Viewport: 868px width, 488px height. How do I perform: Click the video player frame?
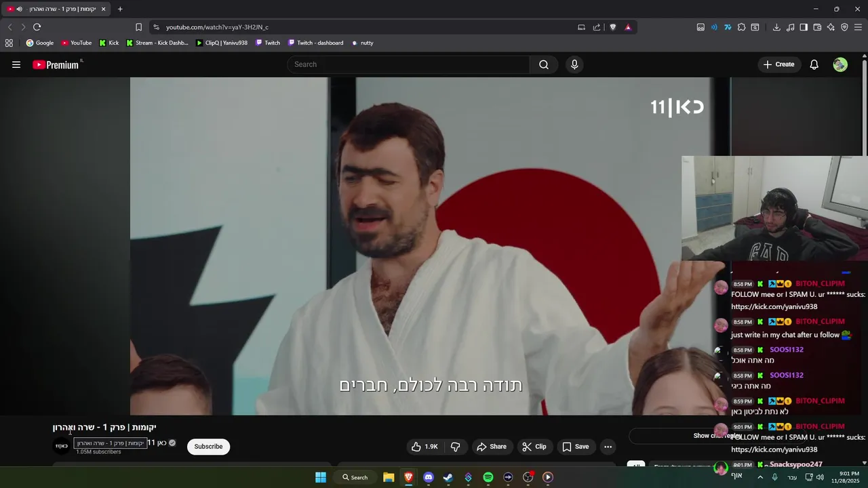[x=431, y=246]
